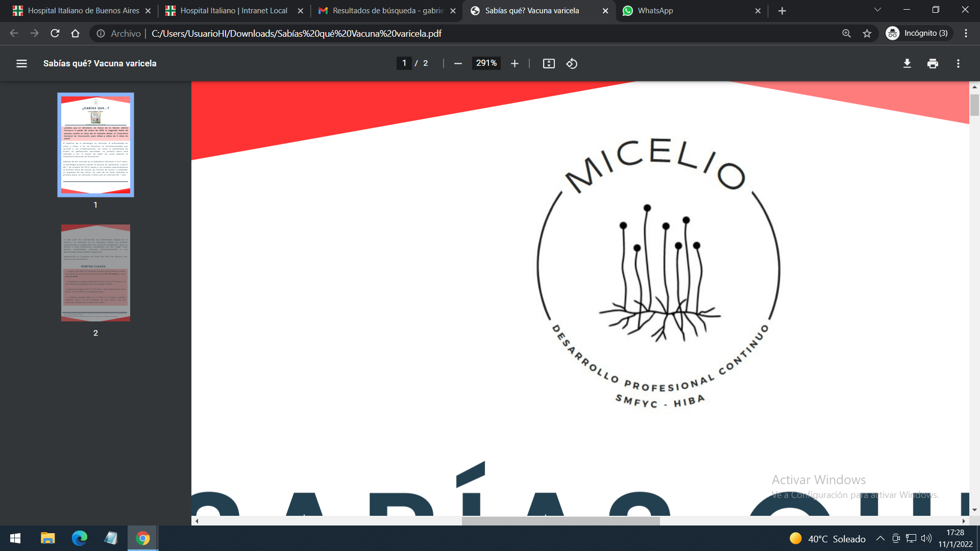Show hidden system tray icons
Screen dimensions: 980x551
point(880,538)
